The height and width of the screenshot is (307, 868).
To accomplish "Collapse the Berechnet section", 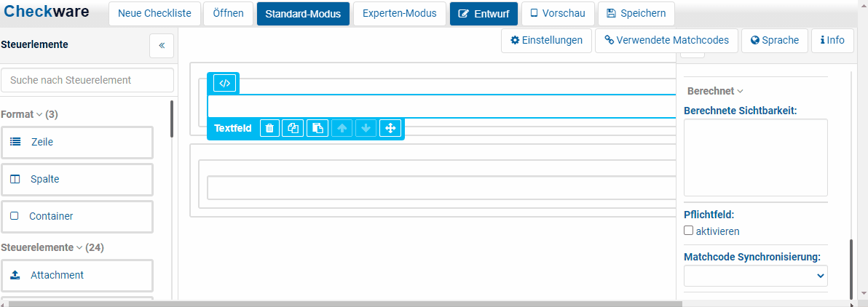I will [714, 92].
